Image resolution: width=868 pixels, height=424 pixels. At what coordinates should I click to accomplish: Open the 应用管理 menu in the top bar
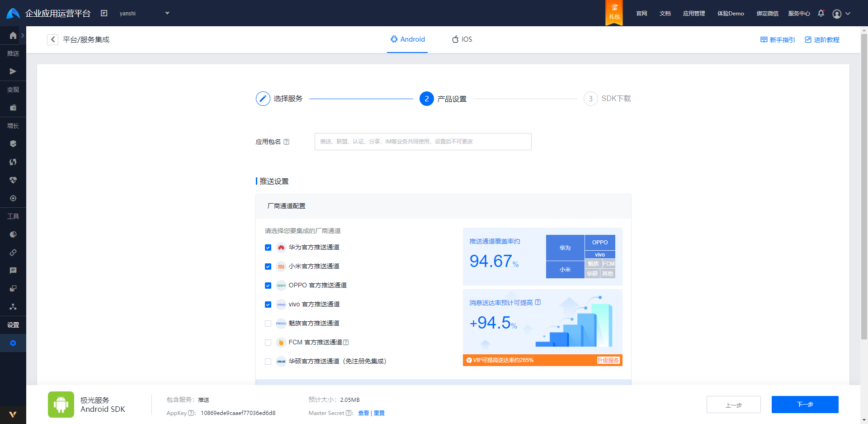tap(693, 13)
